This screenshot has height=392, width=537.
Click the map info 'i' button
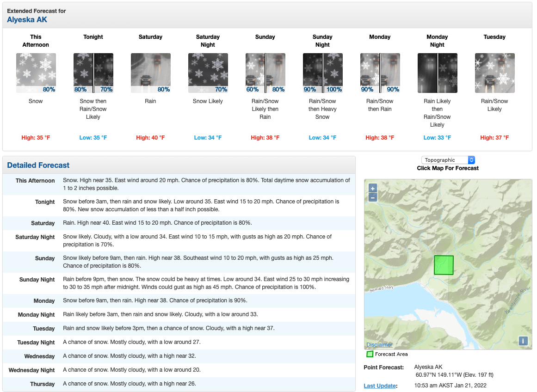(523, 341)
